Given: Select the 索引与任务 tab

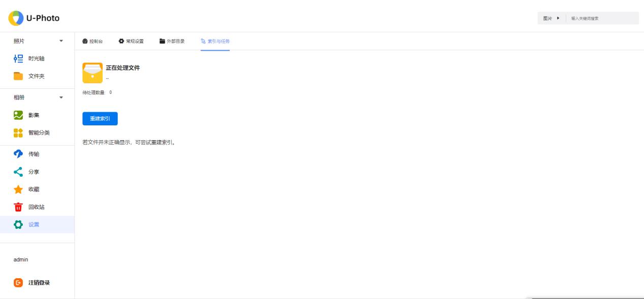Looking at the screenshot, I should 215,41.
